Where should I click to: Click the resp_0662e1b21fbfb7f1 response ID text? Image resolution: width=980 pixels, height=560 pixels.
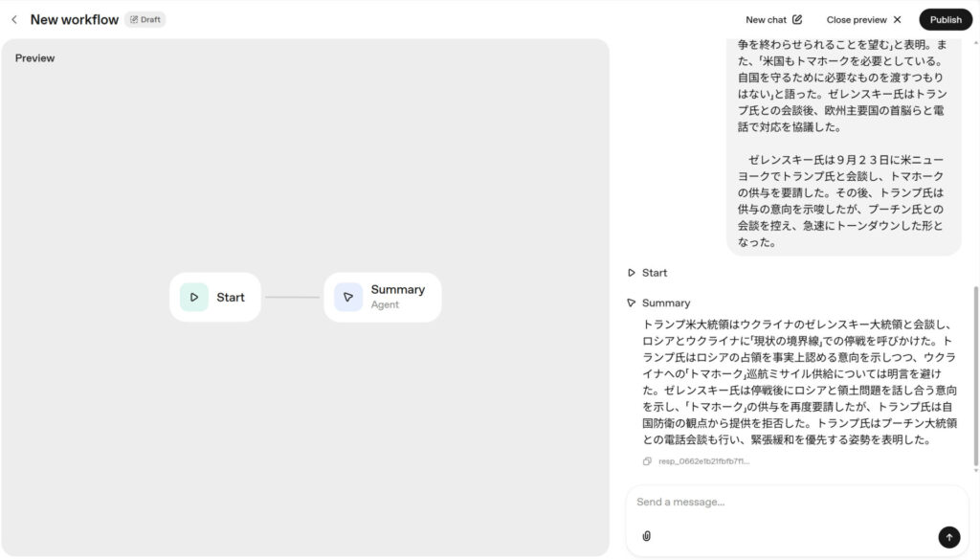[x=703, y=461]
